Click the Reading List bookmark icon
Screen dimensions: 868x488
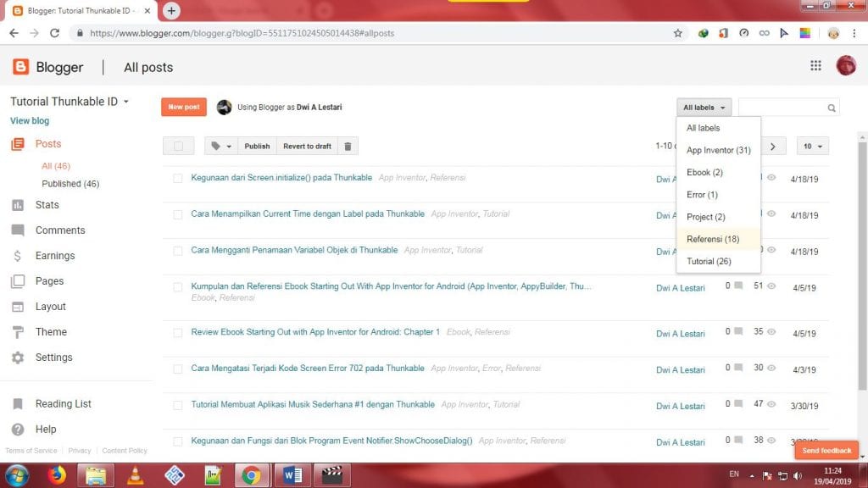(x=18, y=404)
